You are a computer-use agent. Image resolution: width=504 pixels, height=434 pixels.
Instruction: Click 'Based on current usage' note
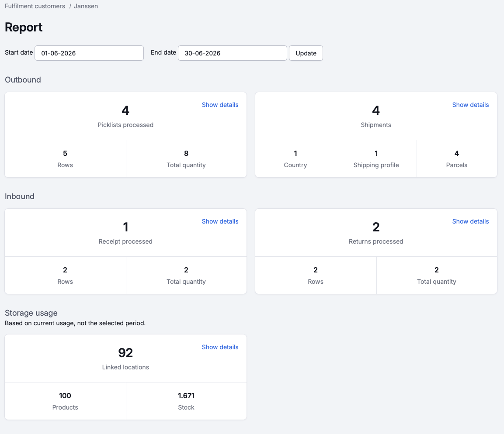(75, 323)
